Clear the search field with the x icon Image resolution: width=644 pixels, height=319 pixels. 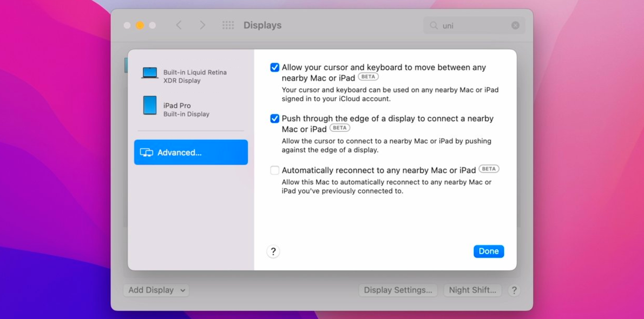point(515,25)
